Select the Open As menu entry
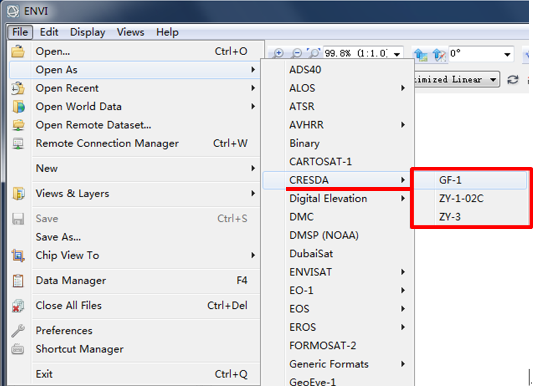The image size is (536, 392). point(134,70)
